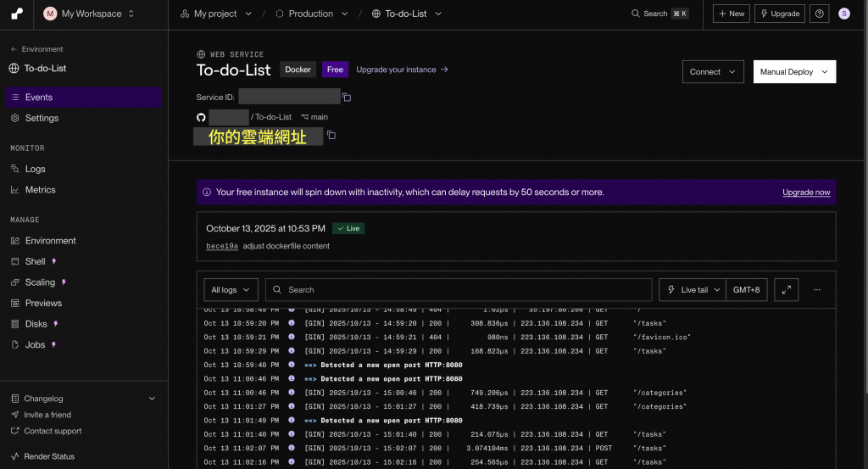Click the search magnifier in the top bar

pos(636,14)
